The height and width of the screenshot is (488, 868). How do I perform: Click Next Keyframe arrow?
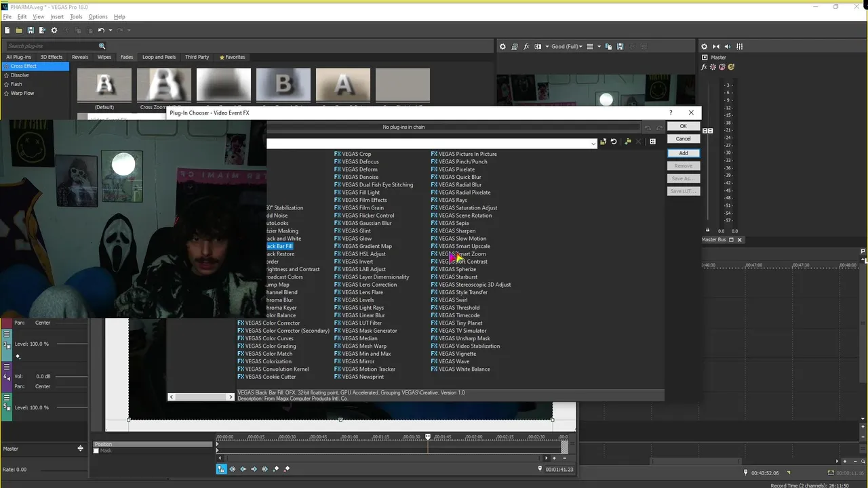click(254, 469)
